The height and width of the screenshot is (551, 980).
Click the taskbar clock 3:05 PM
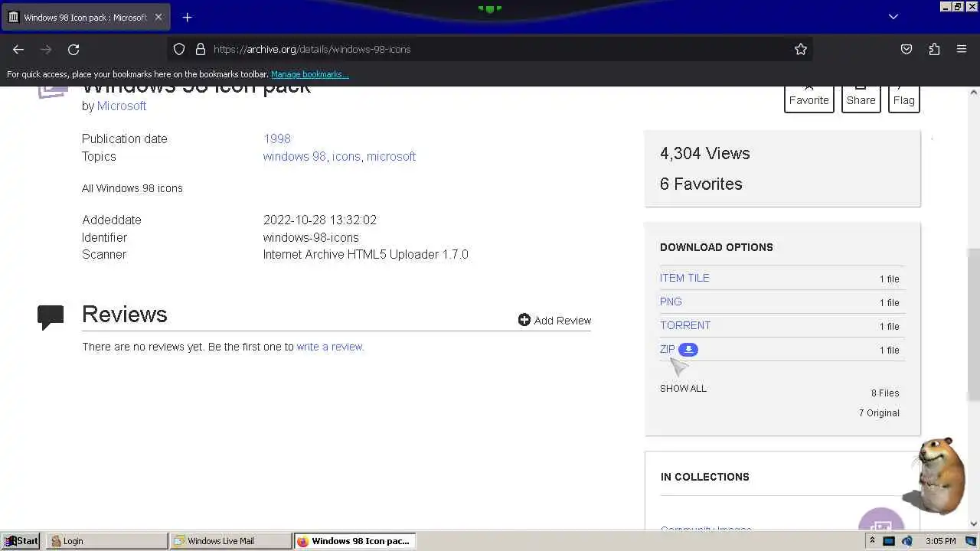click(940, 541)
